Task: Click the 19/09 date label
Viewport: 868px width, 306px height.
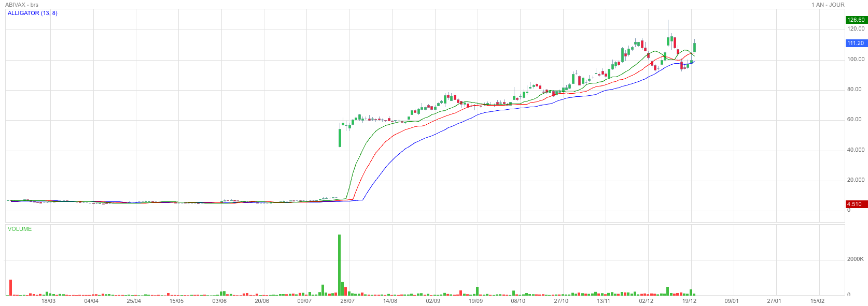Action: pyautogui.click(x=475, y=301)
